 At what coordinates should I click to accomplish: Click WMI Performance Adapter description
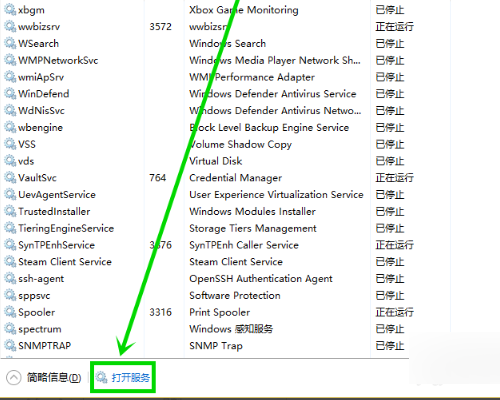(252, 77)
